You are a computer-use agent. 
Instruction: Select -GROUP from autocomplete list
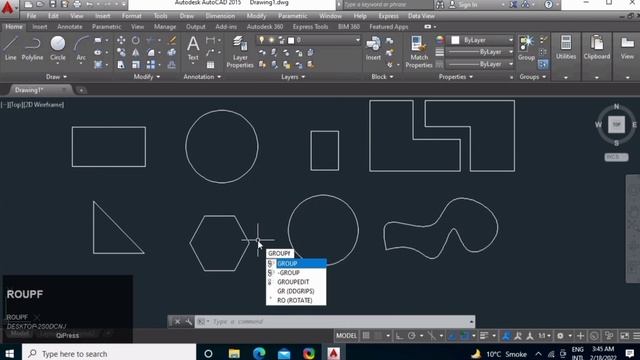296,273
